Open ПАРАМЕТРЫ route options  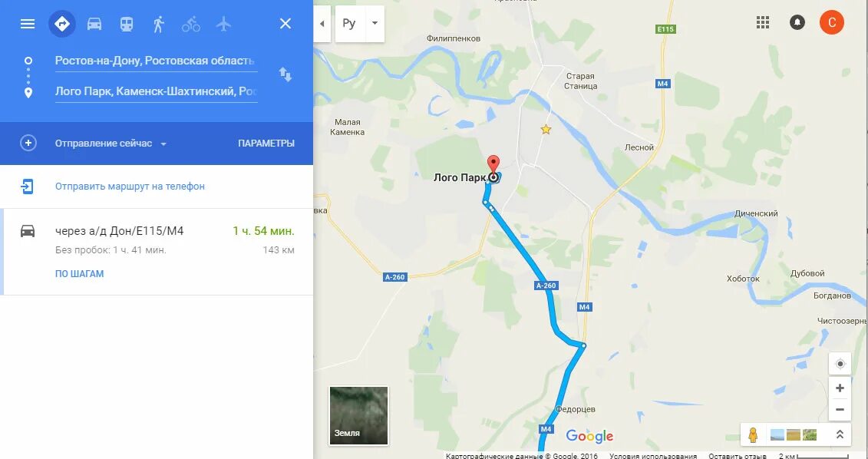coord(266,144)
